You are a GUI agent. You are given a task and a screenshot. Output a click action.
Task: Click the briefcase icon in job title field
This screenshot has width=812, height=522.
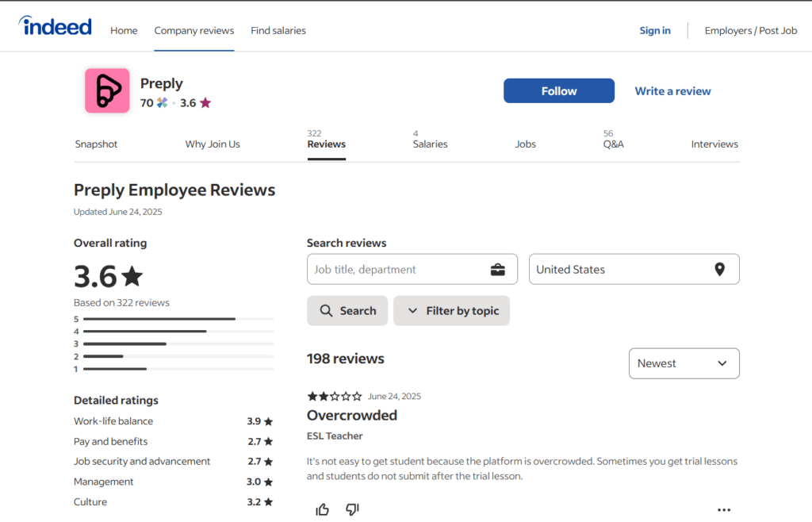497,270
